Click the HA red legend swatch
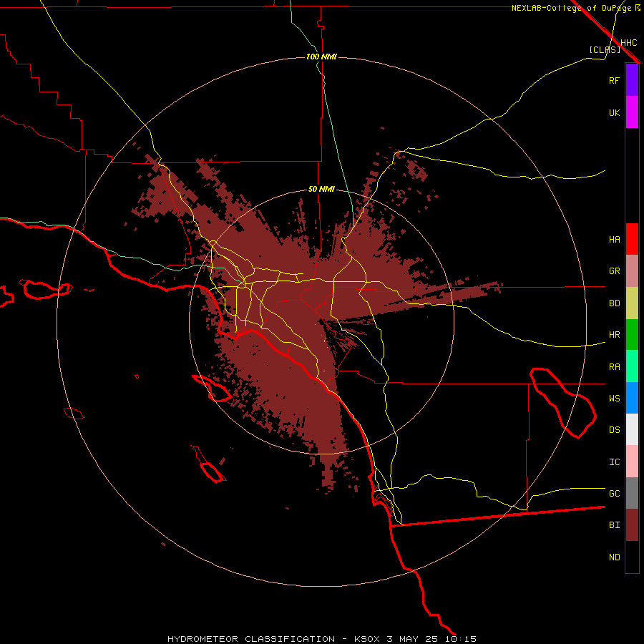Image resolution: width=644 pixels, height=644 pixels. click(x=632, y=239)
